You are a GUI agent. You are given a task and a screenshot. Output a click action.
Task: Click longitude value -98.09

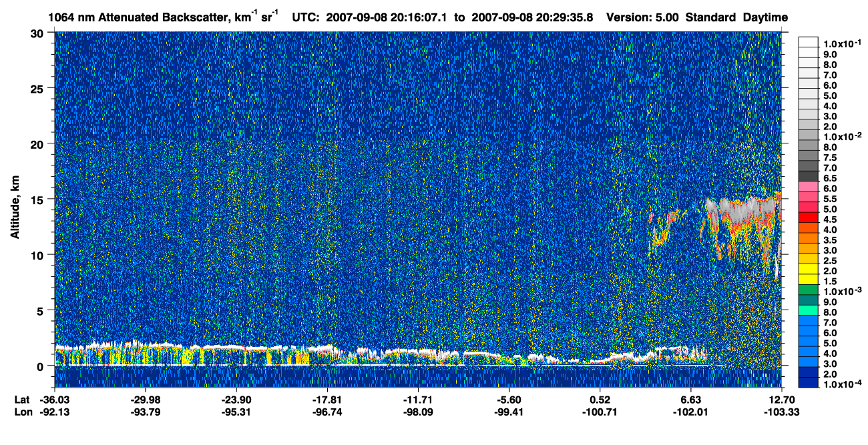coord(418,412)
